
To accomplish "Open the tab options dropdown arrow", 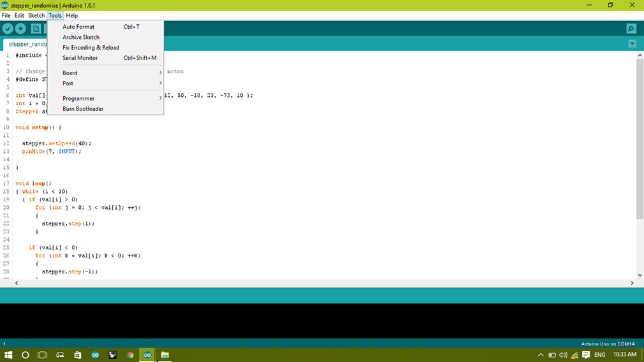I will pos(632,44).
